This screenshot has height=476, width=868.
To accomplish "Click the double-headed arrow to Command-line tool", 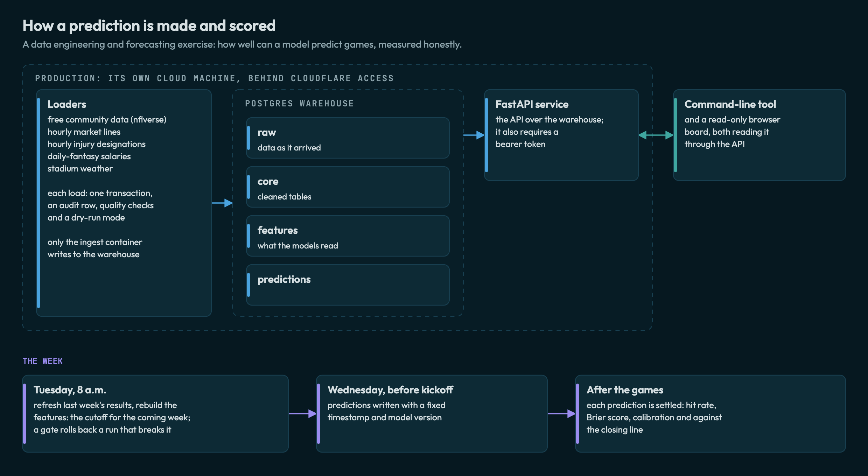I will pos(656,135).
